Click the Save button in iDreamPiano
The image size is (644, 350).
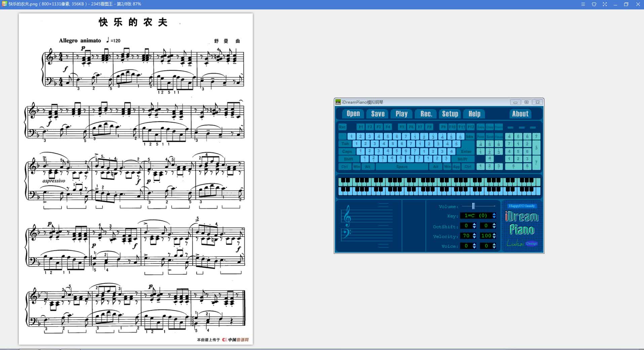point(378,114)
